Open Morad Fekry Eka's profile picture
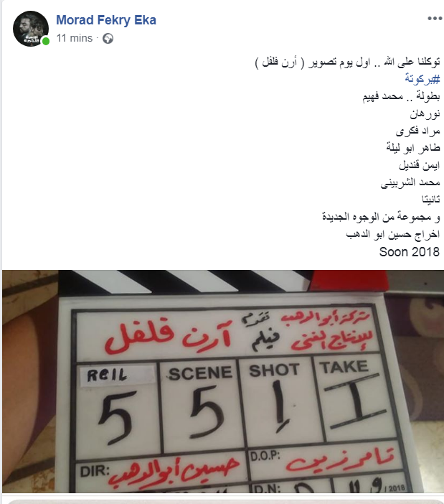Viewport: 444px width, 504px height. coord(31,29)
